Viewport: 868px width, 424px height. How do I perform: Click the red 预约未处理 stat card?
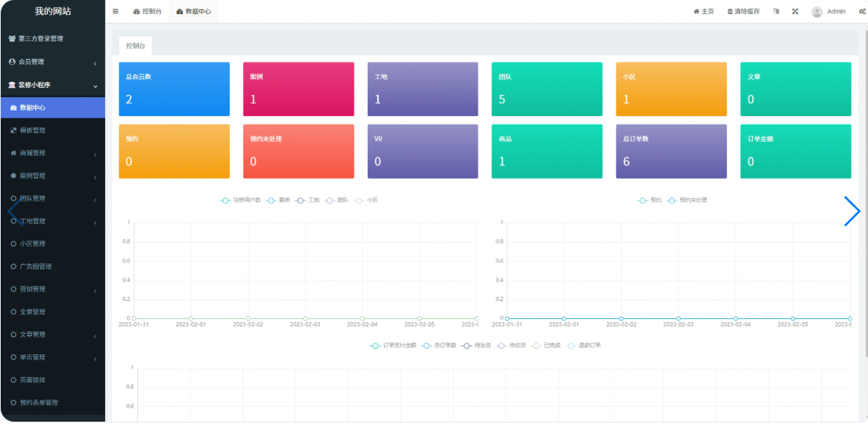point(298,151)
